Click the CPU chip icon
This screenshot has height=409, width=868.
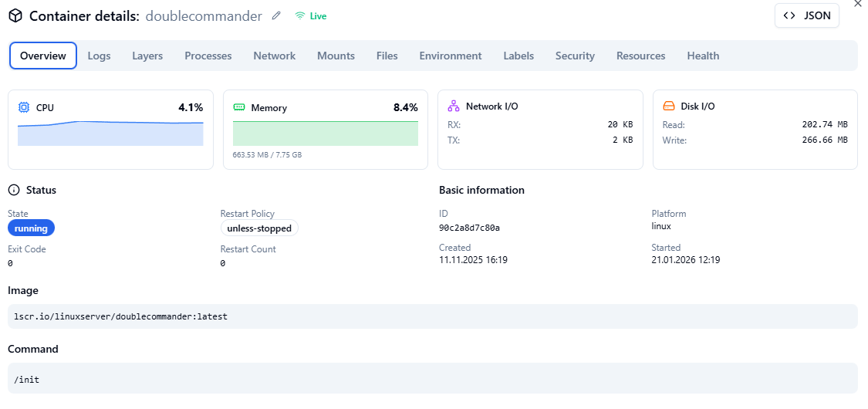[24, 107]
